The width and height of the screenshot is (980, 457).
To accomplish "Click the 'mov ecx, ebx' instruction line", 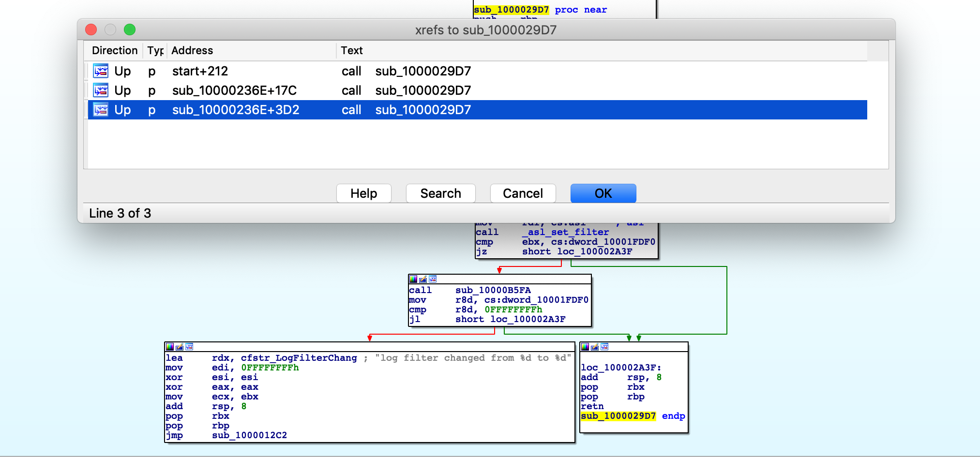I will [211, 397].
